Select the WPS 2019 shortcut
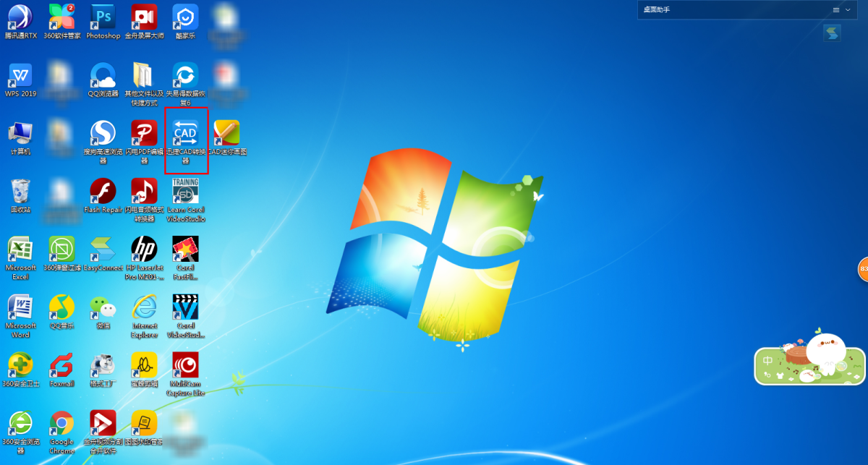This screenshot has width=868, height=465. (x=20, y=75)
